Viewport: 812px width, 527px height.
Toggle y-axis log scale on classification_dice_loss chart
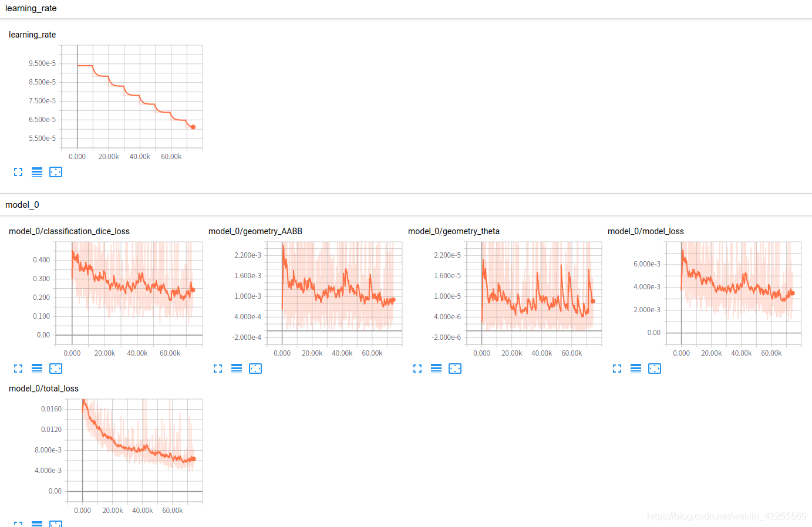click(37, 369)
